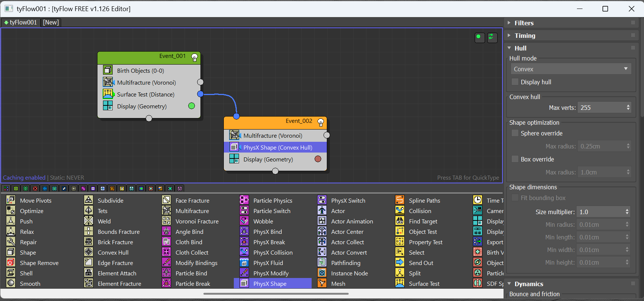The image size is (644, 301).
Task: Click the PhysX Fluid operator icon
Action: tap(244, 262)
